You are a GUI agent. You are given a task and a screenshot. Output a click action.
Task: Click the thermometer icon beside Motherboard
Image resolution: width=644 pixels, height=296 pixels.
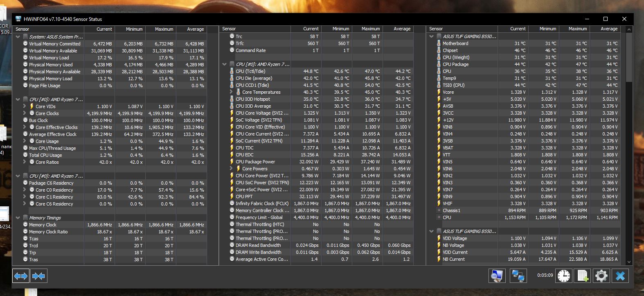439,43
